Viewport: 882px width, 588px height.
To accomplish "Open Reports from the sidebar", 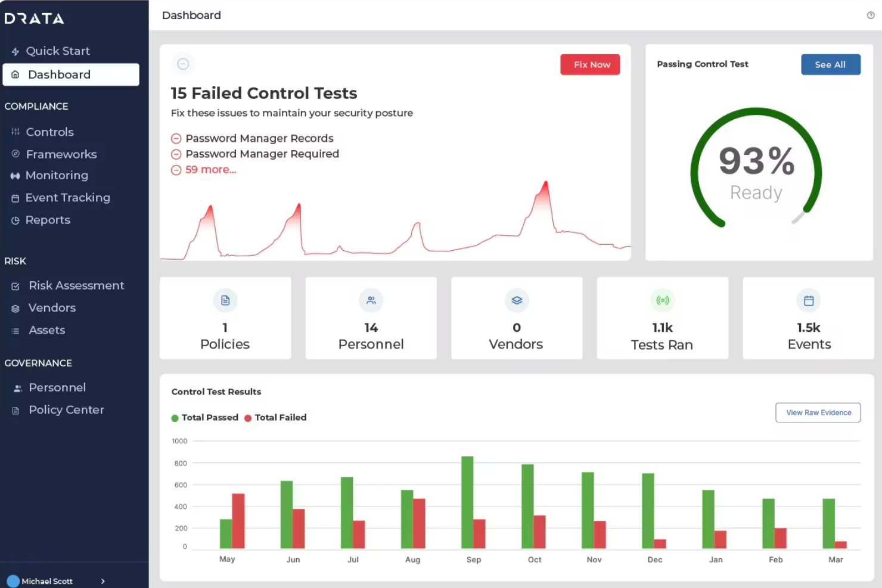I will pyautogui.click(x=48, y=220).
